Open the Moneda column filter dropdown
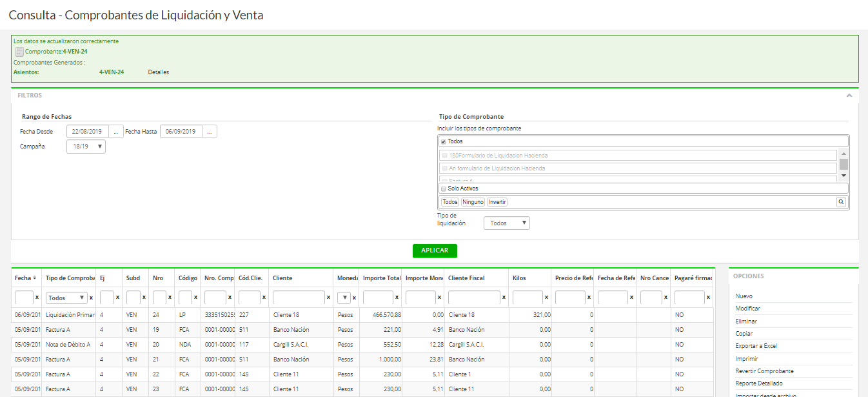The image size is (868, 397). pyautogui.click(x=344, y=298)
